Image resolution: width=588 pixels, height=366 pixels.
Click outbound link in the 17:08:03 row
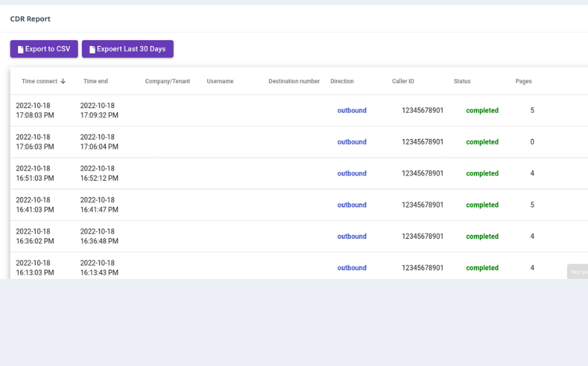[352, 111]
